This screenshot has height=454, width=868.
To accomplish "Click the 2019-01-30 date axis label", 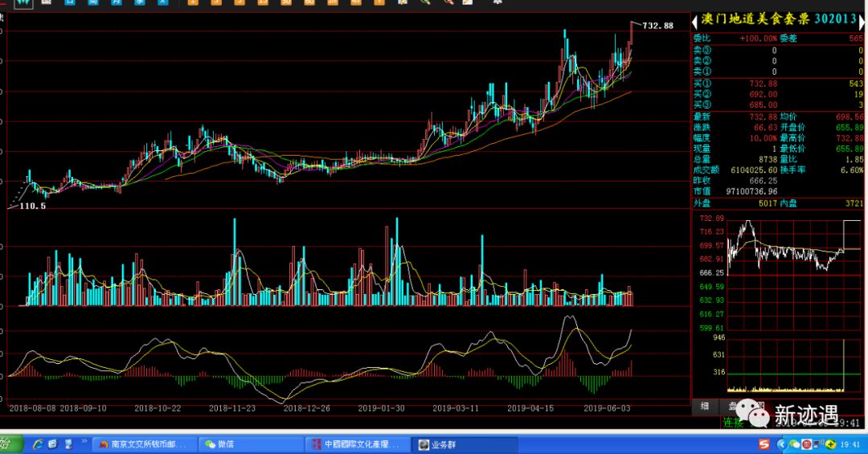I will pos(381,408).
